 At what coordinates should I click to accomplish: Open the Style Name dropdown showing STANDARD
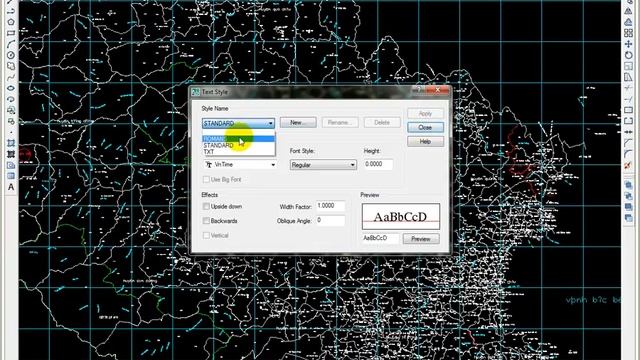[238, 123]
